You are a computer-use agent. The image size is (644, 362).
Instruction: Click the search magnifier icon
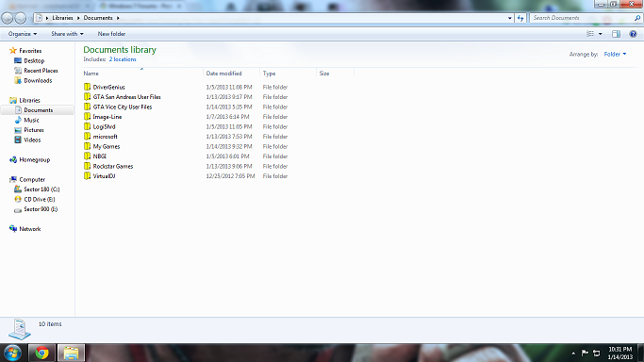click(x=637, y=18)
